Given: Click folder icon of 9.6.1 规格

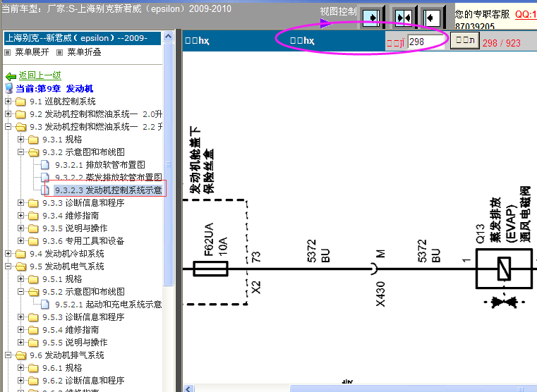Looking at the screenshot, I should click(x=33, y=368).
